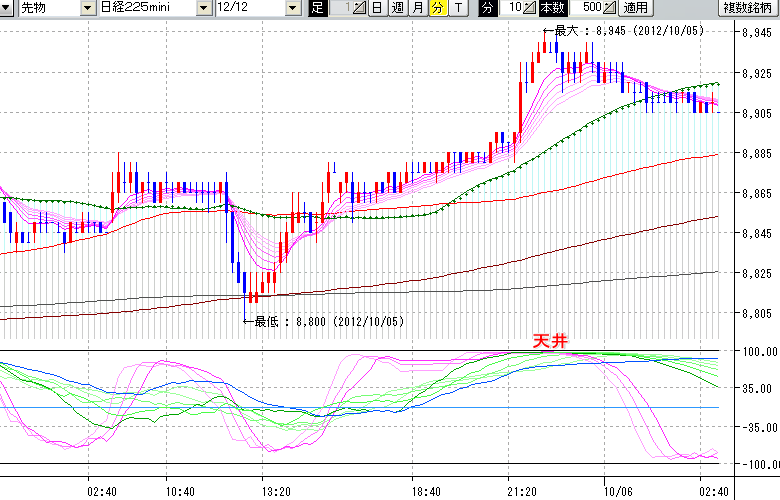Screen dimensions: 780x500
Task: Click the minute interval field showing 10
Action: pos(513,8)
